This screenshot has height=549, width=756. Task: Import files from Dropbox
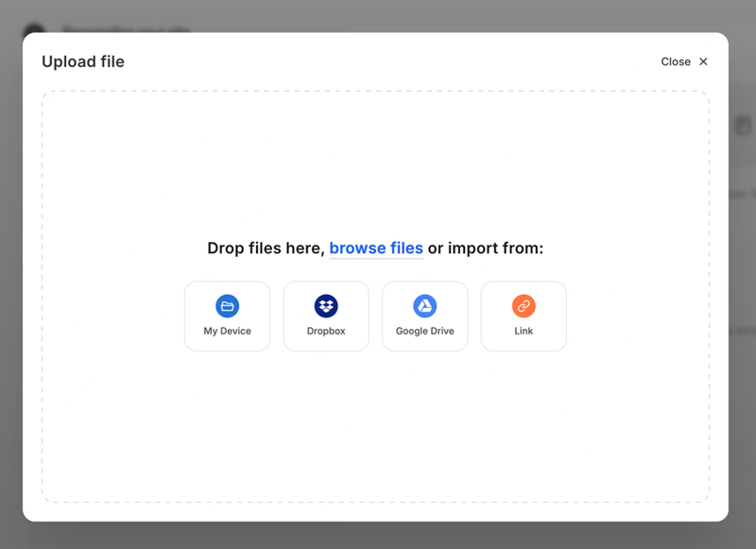[x=325, y=316]
